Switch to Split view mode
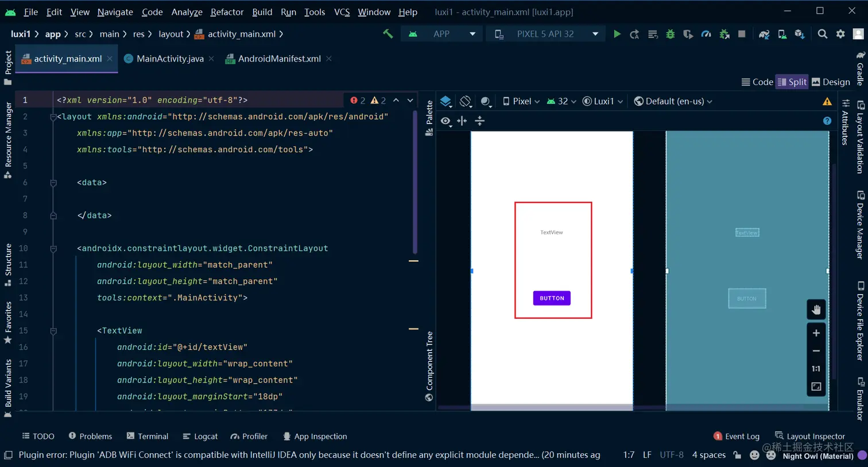This screenshot has width=868, height=467. (x=792, y=82)
